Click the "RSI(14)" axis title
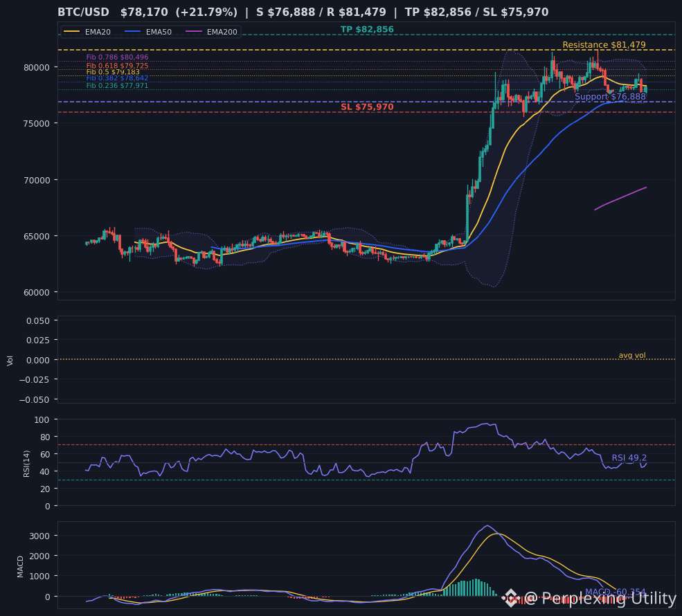682x616 pixels. [26, 464]
